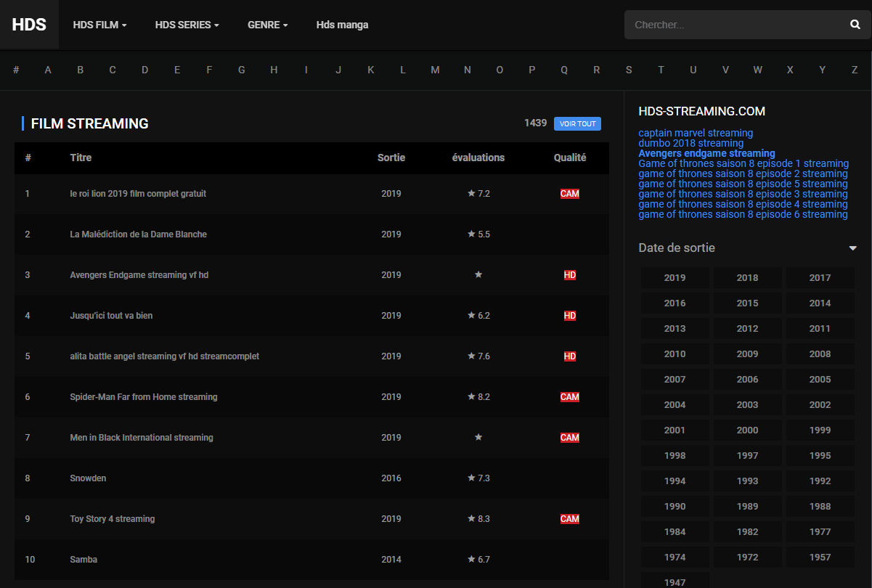This screenshot has width=872, height=588.
Task: Open Avengers Endgame streaming vf hd title
Action: [139, 275]
